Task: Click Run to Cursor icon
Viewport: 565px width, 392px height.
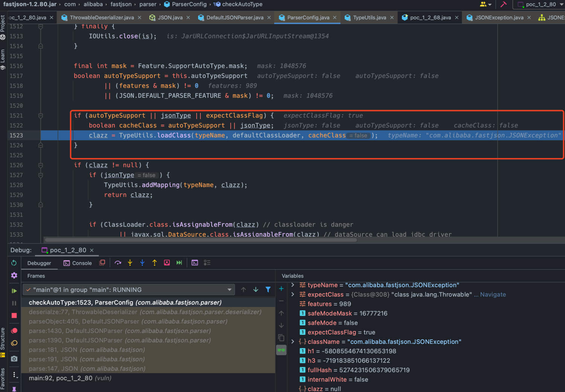Action: click(x=179, y=263)
